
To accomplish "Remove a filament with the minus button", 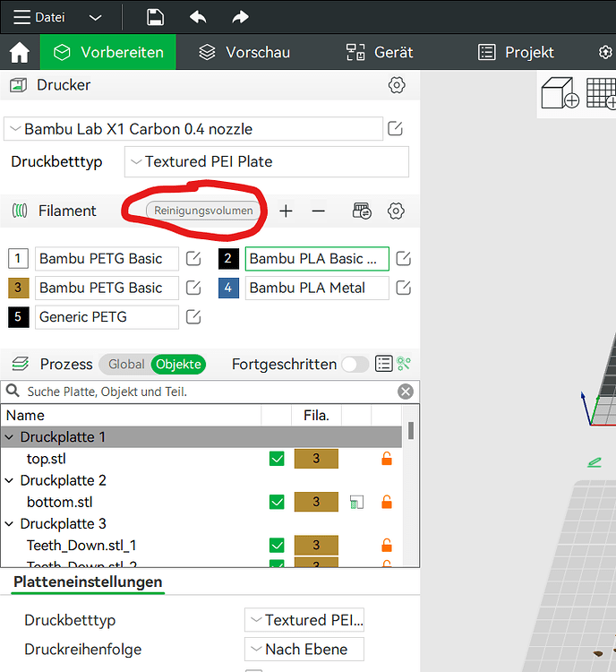I will 318,211.
